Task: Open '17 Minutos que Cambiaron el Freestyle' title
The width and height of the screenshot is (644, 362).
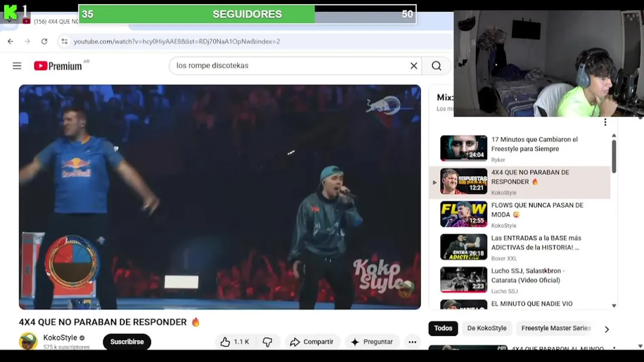Action: click(534, 144)
